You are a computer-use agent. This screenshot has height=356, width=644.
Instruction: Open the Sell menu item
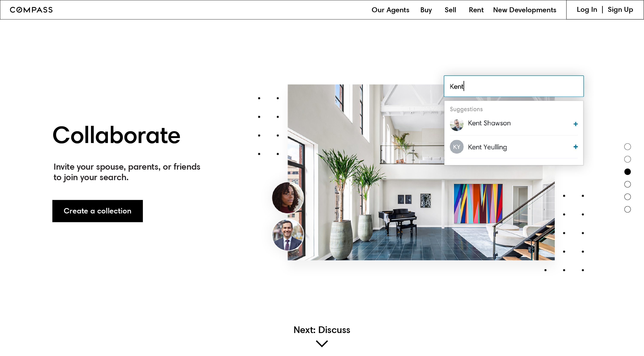point(450,10)
